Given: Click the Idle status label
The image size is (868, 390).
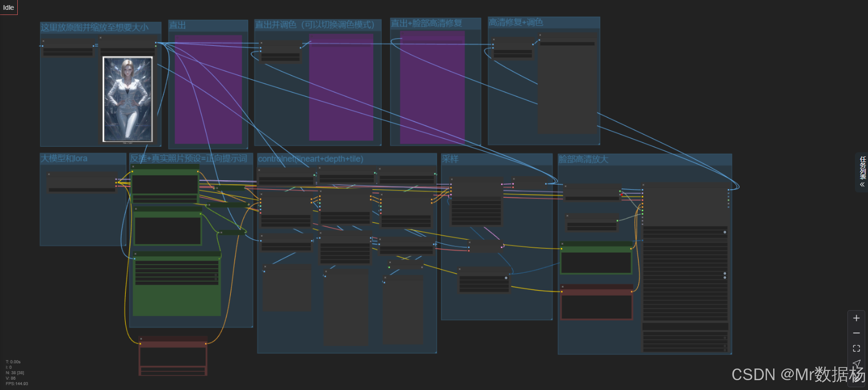Looking at the screenshot, I should pos(8,7).
